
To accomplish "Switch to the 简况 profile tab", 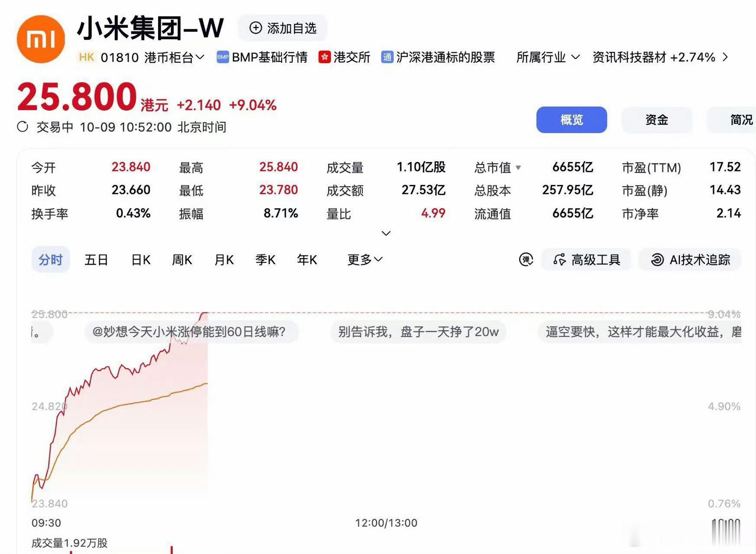I will [732, 120].
